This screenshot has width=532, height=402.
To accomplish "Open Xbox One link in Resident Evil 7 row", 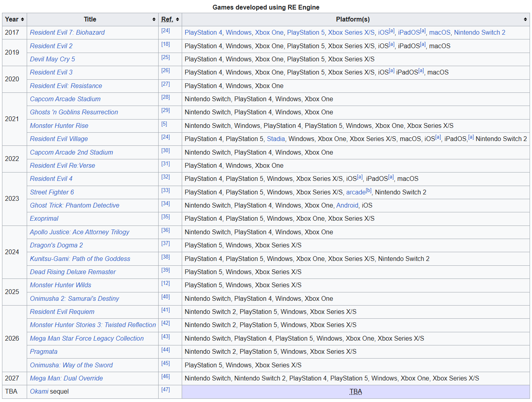I will click(x=269, y=33).
